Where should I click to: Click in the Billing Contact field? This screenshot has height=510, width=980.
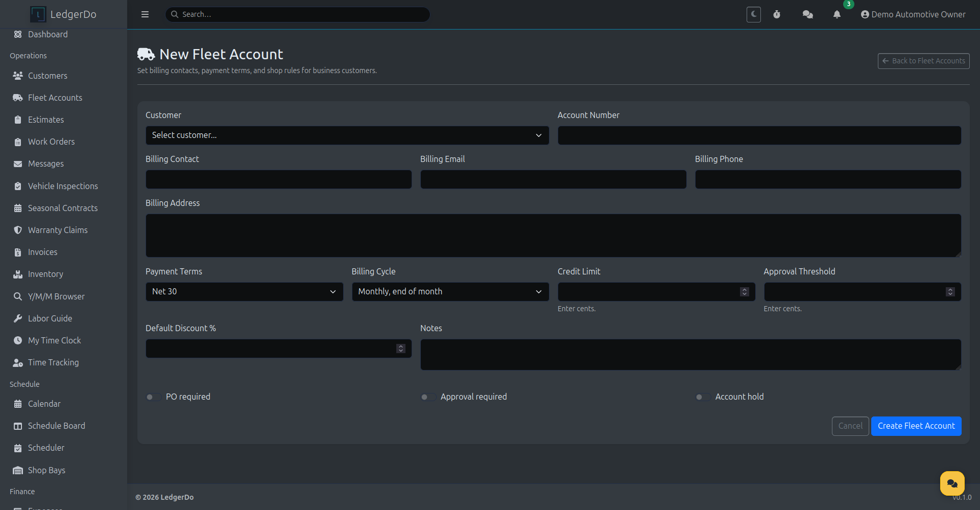tap(278, 179)
